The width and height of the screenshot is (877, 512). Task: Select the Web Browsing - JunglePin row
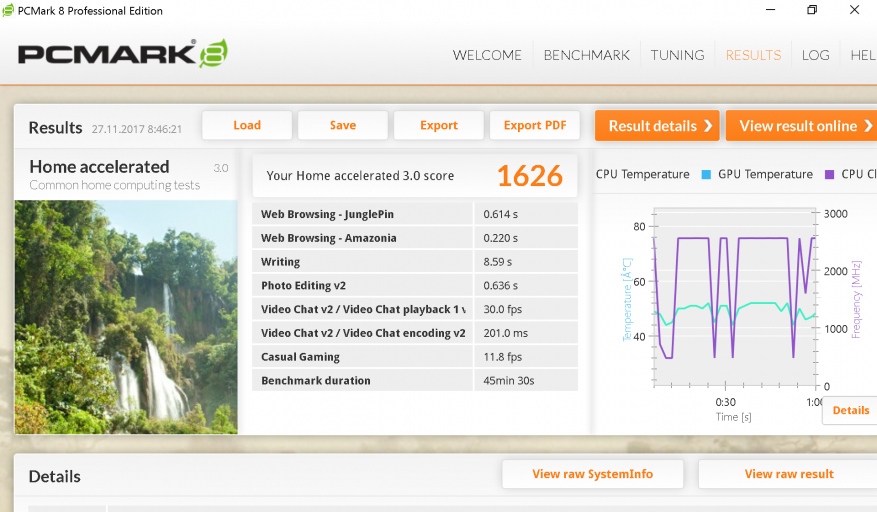click(415, 214)
